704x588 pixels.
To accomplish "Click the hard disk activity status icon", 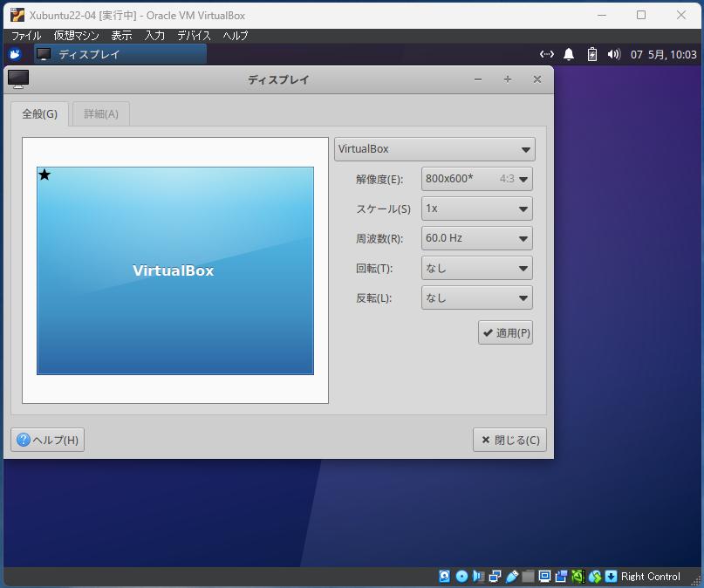I will click(445, 576).
